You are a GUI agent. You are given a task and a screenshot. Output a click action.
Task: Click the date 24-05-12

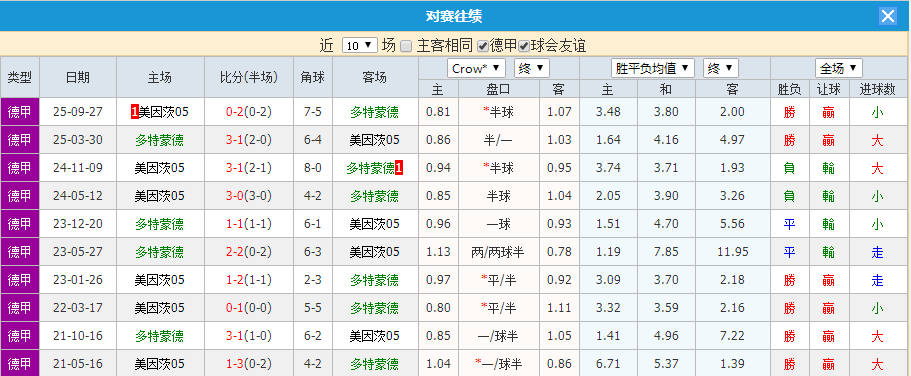pos(78,196)
